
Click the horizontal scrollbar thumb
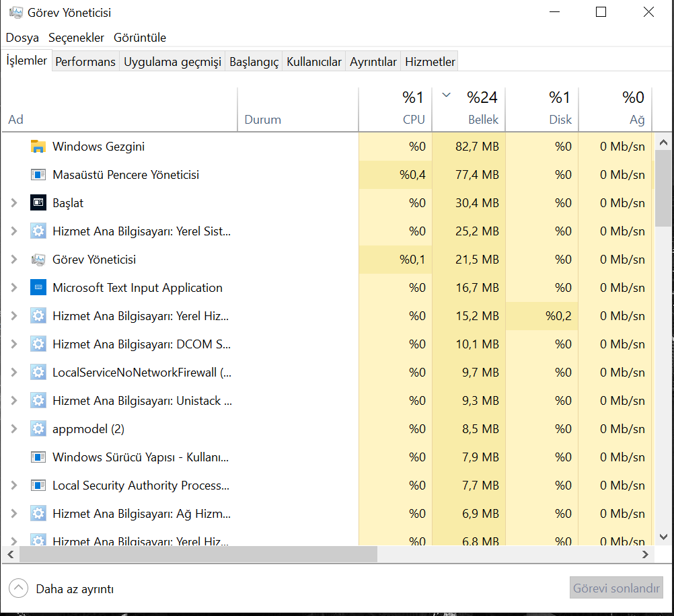click(198, 555)
